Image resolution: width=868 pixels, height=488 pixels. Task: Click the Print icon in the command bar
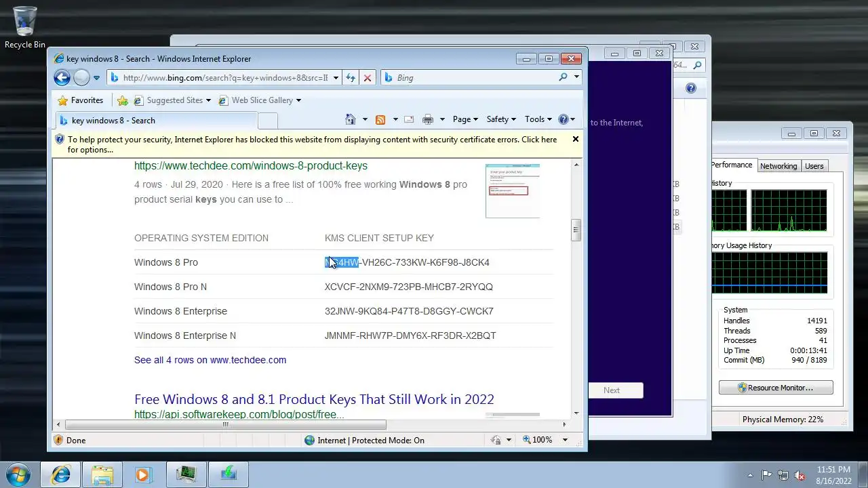tap(428, 119)
